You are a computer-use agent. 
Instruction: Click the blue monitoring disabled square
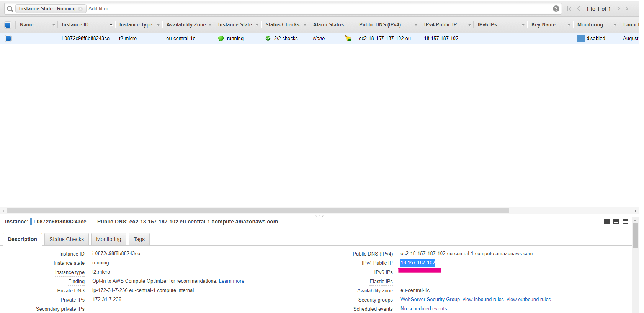pos(581,39)
